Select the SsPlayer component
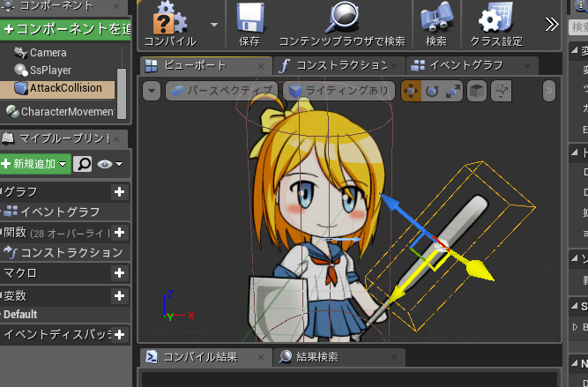Viewport: 588px width, 387px height. pos(50,71)
